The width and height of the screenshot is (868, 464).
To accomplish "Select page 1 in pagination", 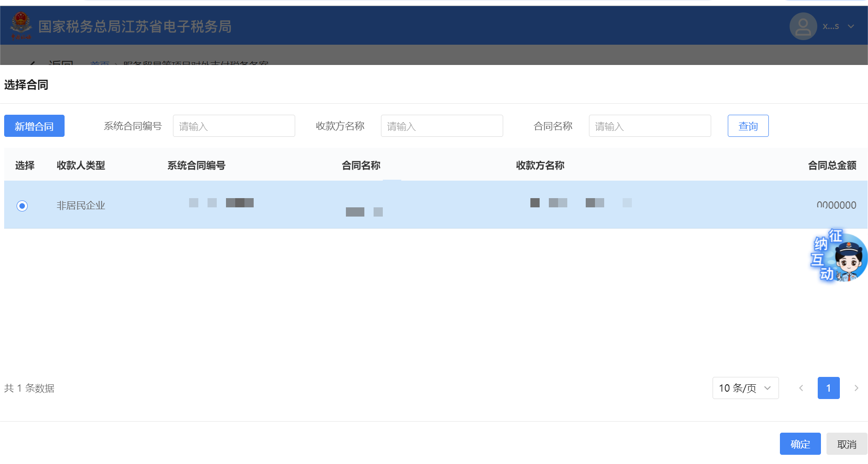I will point(828,388).
